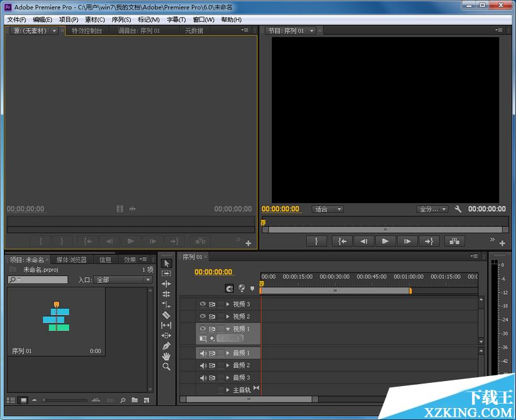Select the Pen tool
The width and height of the screenshot is (516, 420).
(166, 346)
